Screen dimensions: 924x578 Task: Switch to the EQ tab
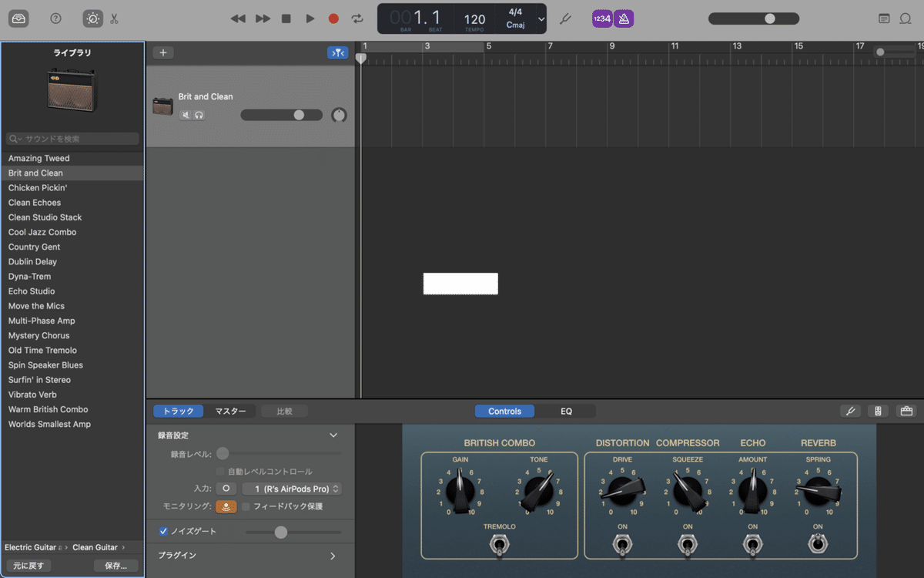tap(566, 412)
